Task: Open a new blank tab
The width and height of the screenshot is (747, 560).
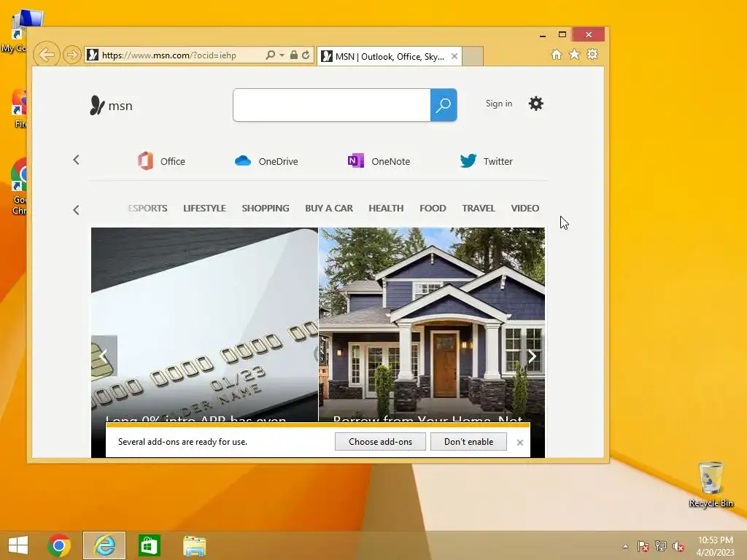Action: tap(473, 56)
